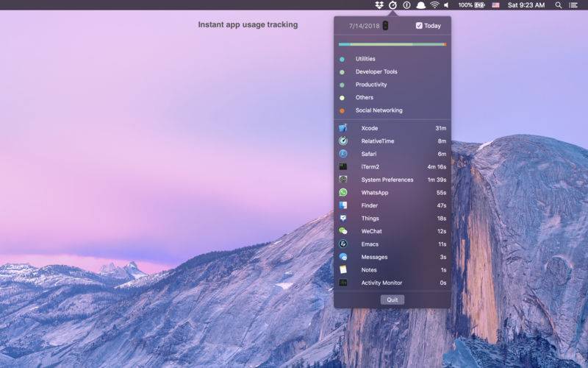Viewport: 588px width, 368px height.
Task: Open the 1Password menu bar icon
Action: pos(406,5)
